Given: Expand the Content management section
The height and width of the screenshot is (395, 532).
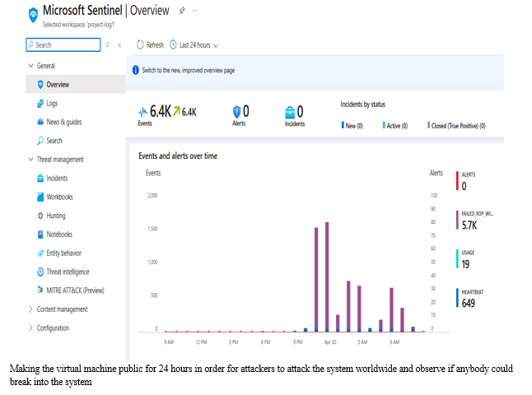Looking at the screenshot, I should click(x=30, y=309).
